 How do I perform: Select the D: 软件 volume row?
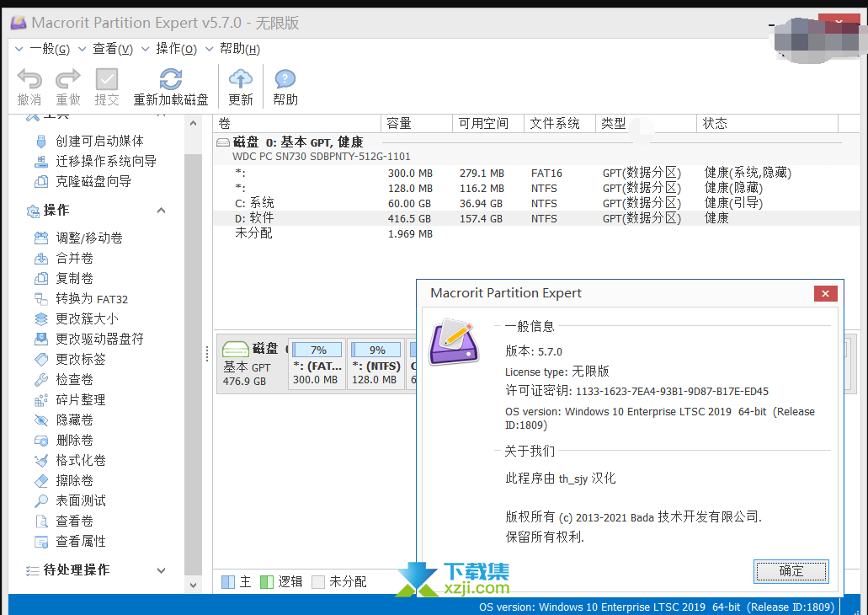(x=535, y=218)
